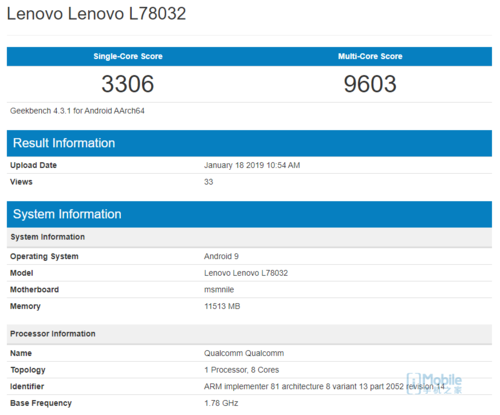Select the Multi-Core Score header
500x415 pixels.
370,56
